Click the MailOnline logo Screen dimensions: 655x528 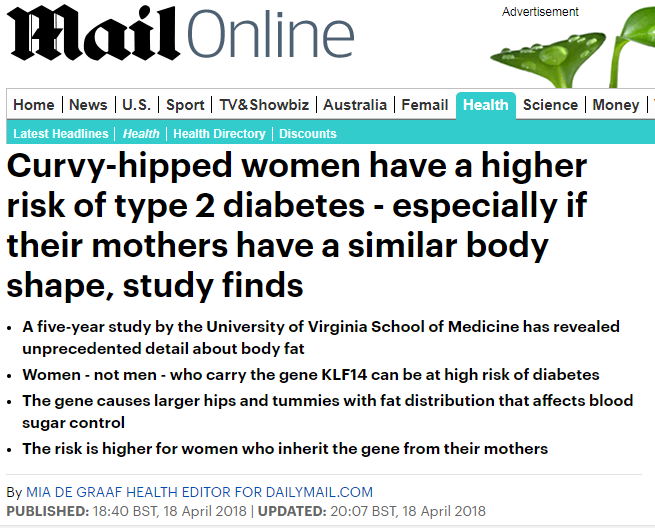(180, 33)
